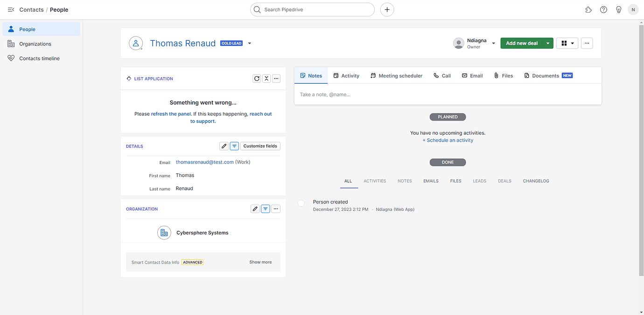Screen dimensions: 644x315
Task: Open the Sales Assistant lightbulb icon
Action: (619, 9)
